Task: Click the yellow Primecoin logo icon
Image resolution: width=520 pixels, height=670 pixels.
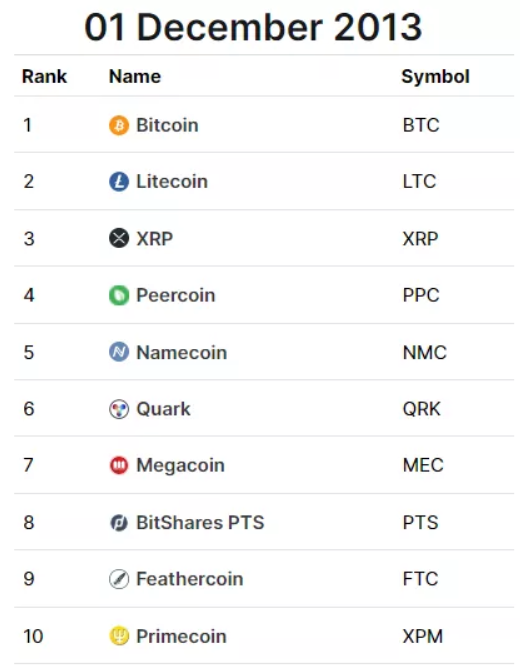Action: [x=119, y=636]
